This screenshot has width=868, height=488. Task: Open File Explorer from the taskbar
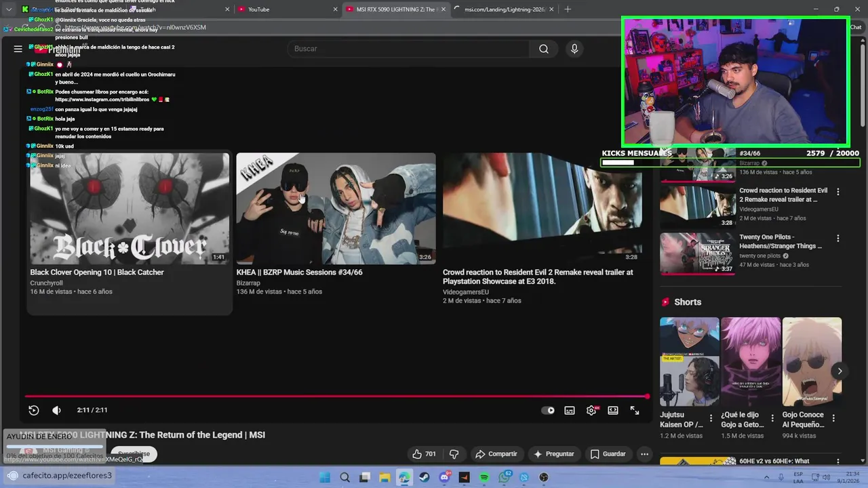[384, 477]
